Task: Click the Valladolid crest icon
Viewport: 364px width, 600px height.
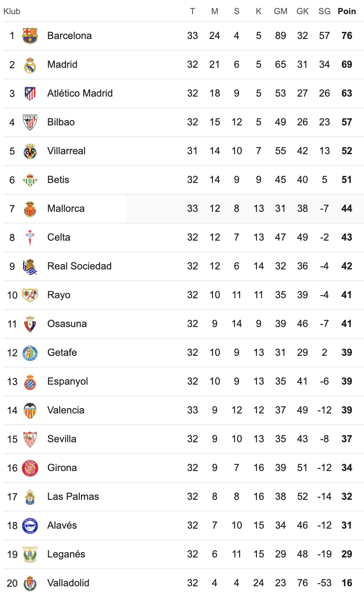Action: 30,583
